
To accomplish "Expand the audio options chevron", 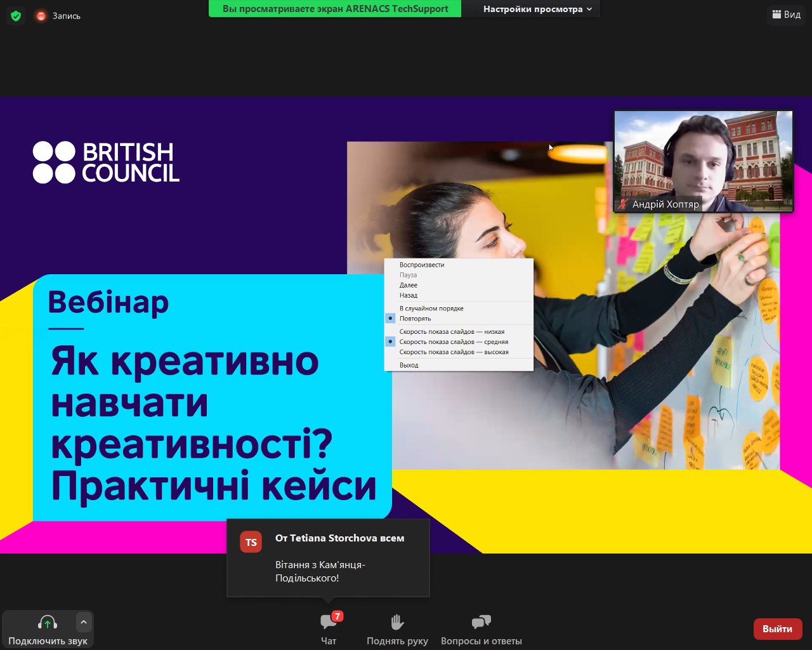I will pyautogui.click(x=84, y=622).
